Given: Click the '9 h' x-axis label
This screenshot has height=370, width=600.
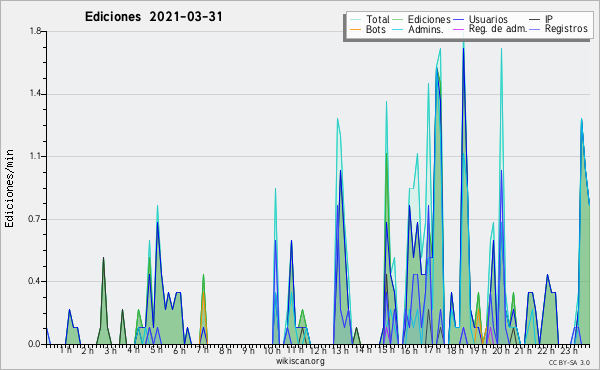Looking at the screenshot, I should (248, 350).
